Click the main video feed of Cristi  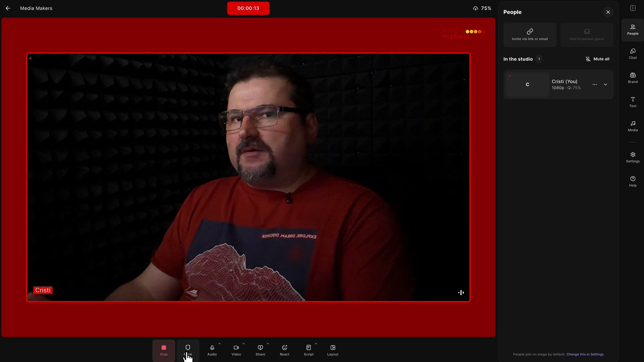[248, 177]
